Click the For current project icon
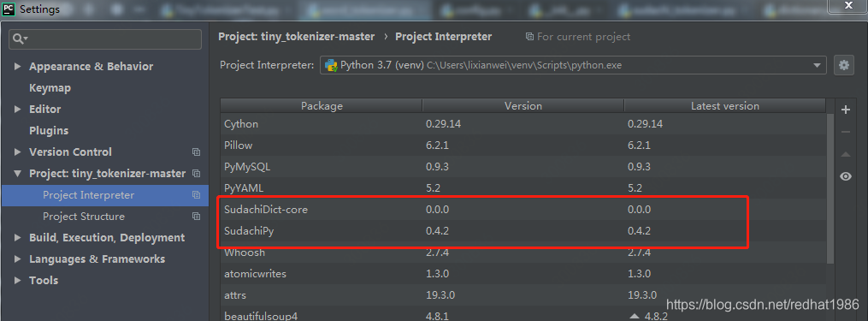The image size is (868, 321). click(x=529, y=37)
